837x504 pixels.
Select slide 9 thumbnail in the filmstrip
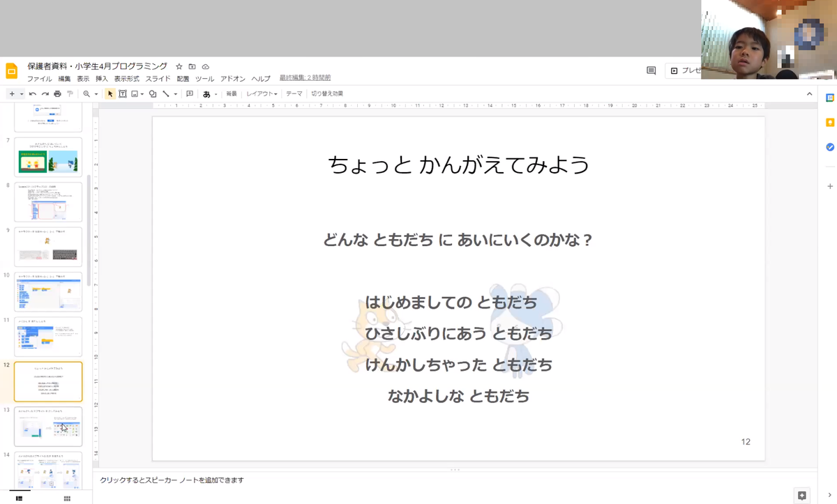(48, 247)
